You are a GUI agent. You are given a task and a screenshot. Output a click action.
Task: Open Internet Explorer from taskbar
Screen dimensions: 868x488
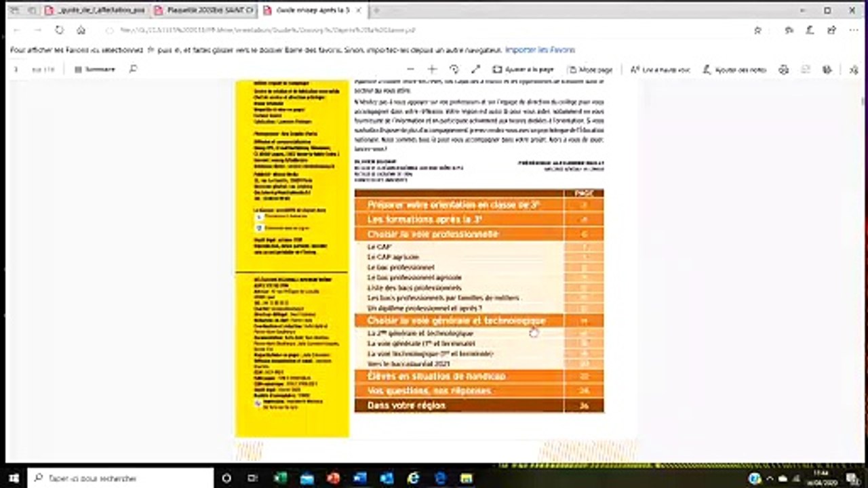pos(413,478)
